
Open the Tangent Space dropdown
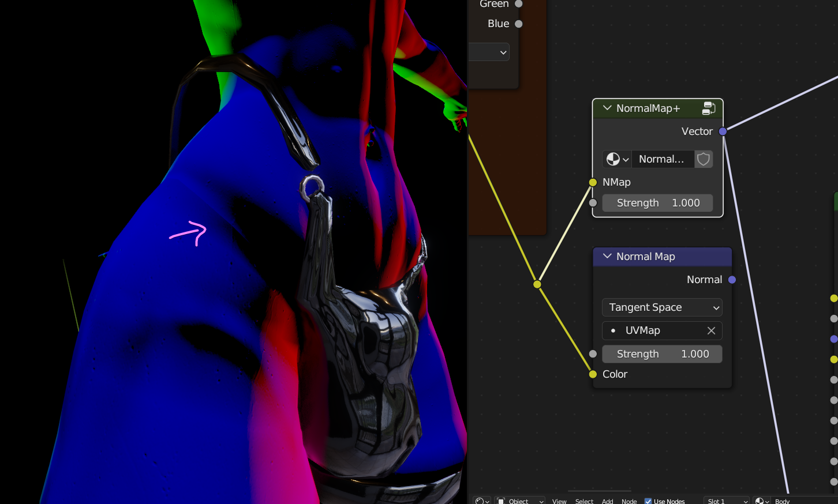point(662,307)
